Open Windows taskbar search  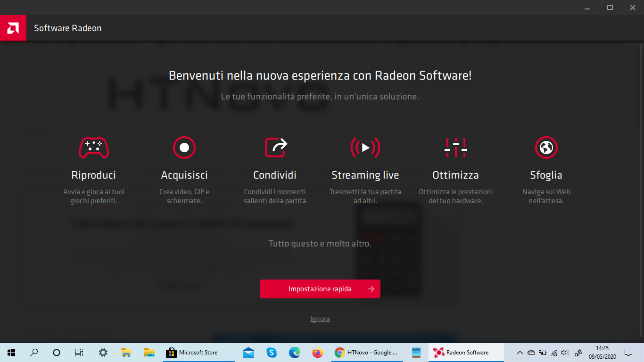[34, 353]
